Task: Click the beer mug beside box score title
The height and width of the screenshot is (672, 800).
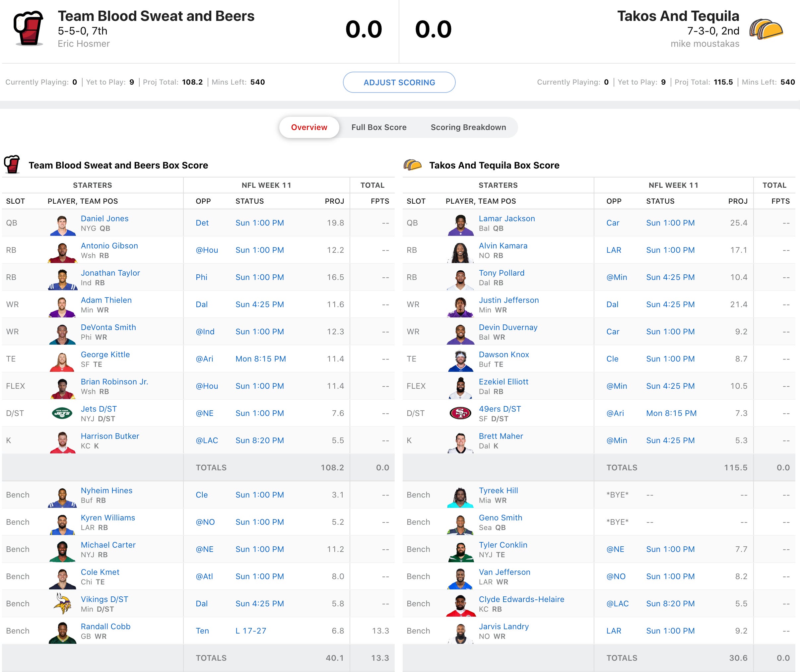Action: point(12,165)
